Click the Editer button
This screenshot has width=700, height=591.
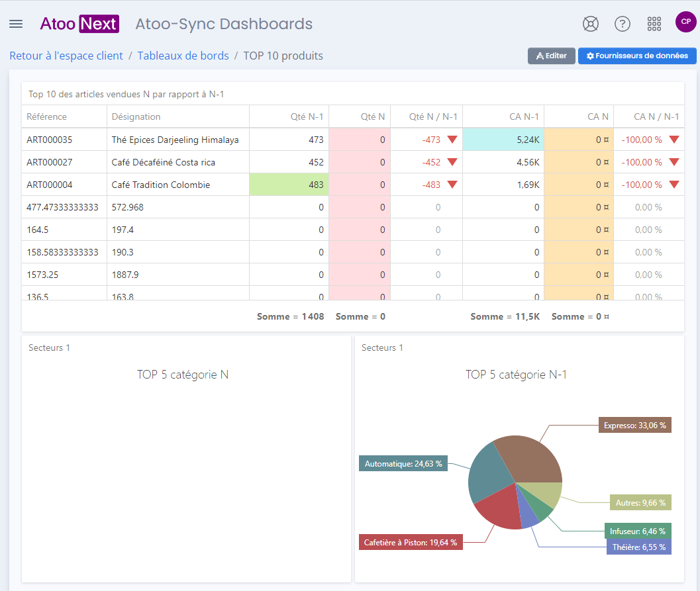[x=552, y=56]
